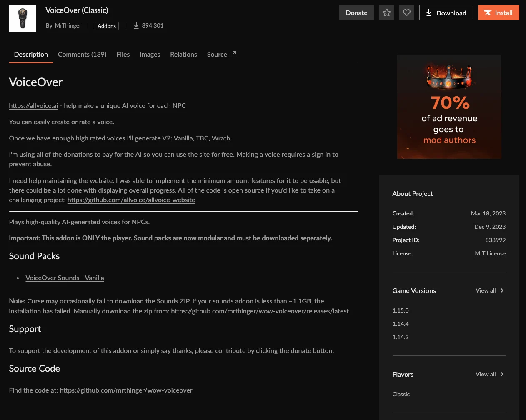Open the github.com/mrthinger/wow-voiceover source link
The height and width of the screenshot is (420, 526).
[x=126, y=390]
